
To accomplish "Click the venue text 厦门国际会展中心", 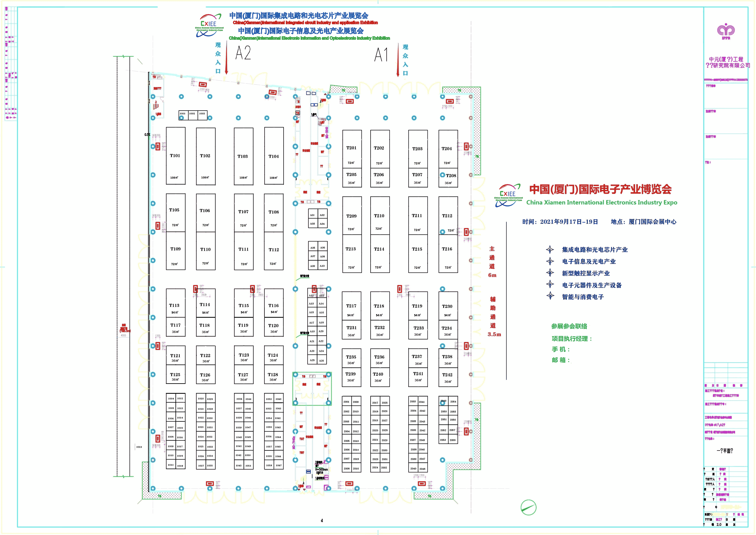I will (653, 222).
